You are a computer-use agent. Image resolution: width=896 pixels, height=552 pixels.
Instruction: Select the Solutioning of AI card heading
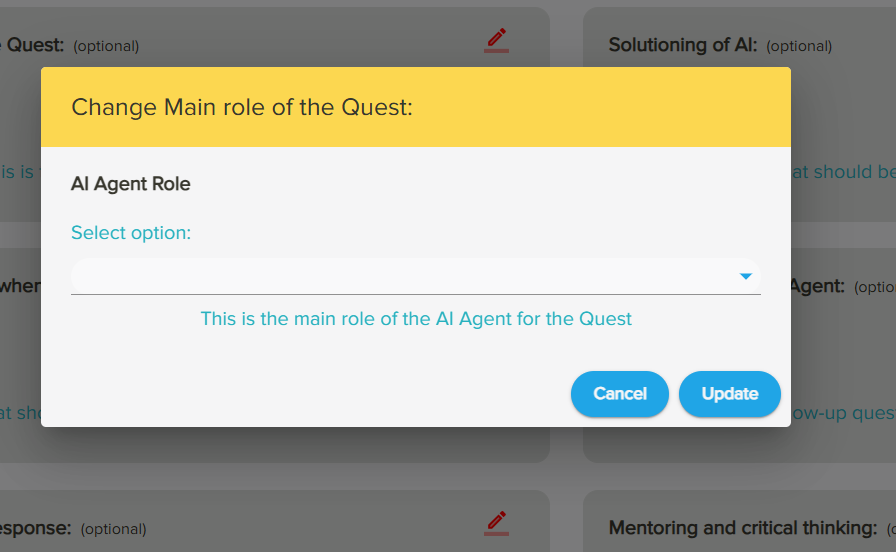tap(682, 45)
